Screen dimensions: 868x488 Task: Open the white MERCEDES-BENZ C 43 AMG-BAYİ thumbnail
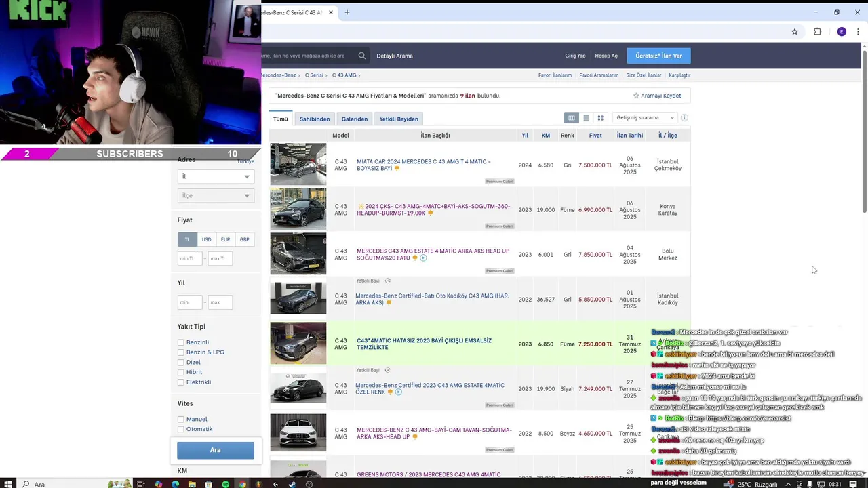pyautogui.click(x=298, y=432)
